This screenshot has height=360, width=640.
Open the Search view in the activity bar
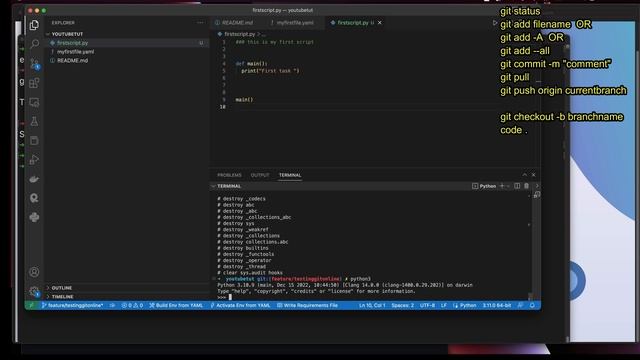tap(34, 44)
